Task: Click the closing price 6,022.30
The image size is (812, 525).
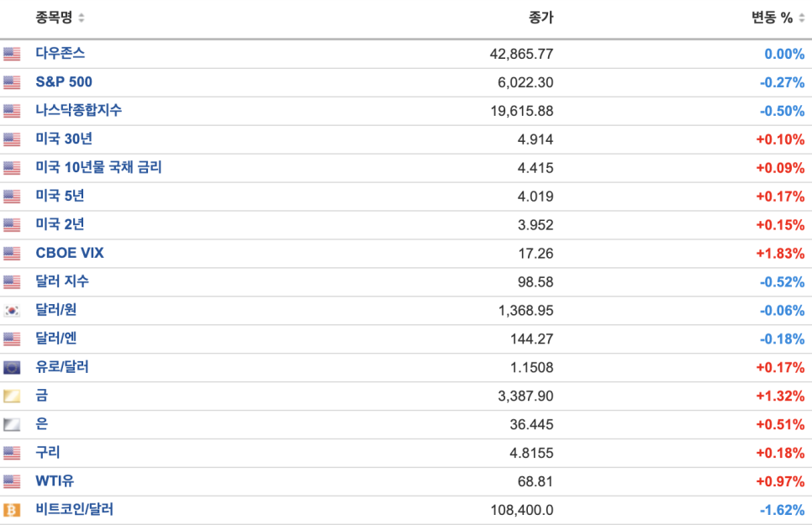Action: (525, 82)
